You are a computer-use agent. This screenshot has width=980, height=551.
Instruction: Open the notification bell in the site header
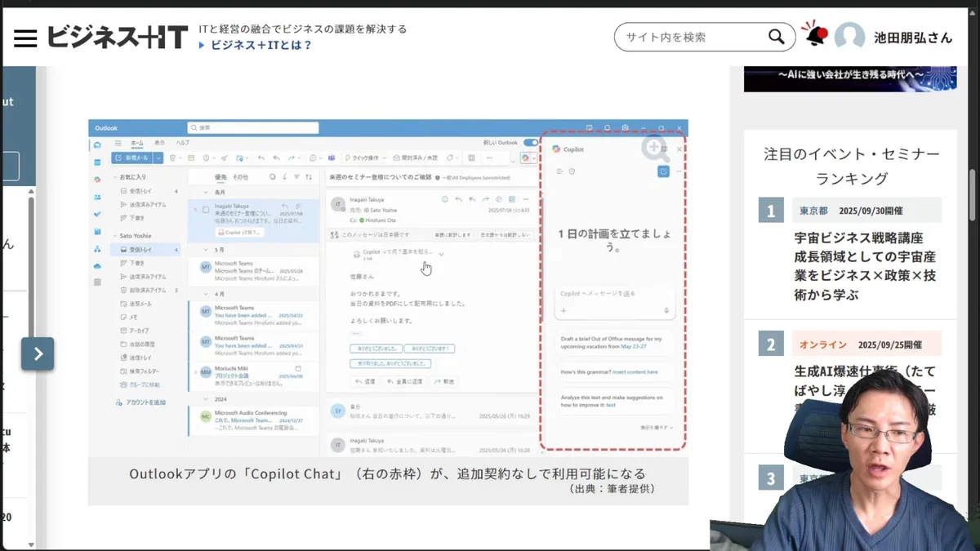pyautogui.click(x=815, y=35)
